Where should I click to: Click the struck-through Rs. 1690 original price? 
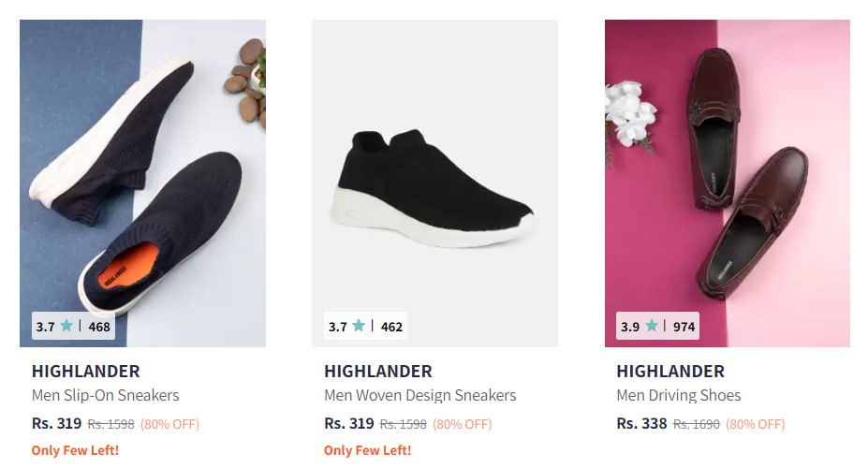tap(697, 424)
